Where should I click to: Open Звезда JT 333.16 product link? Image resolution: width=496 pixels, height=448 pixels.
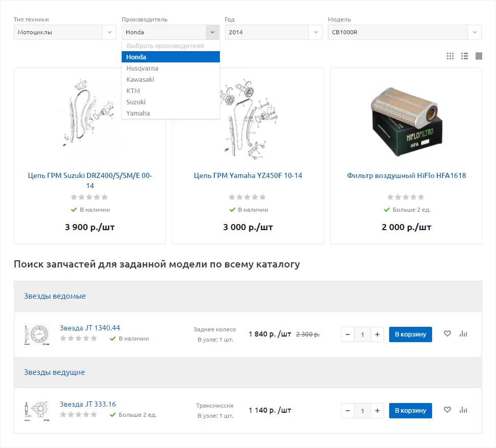click(87, 405)
